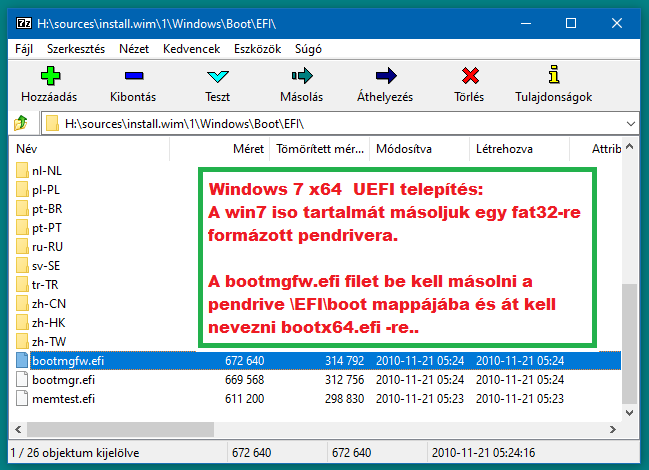Click bootmgr.efi compressed size 312 756

click(x=344, y=380)
